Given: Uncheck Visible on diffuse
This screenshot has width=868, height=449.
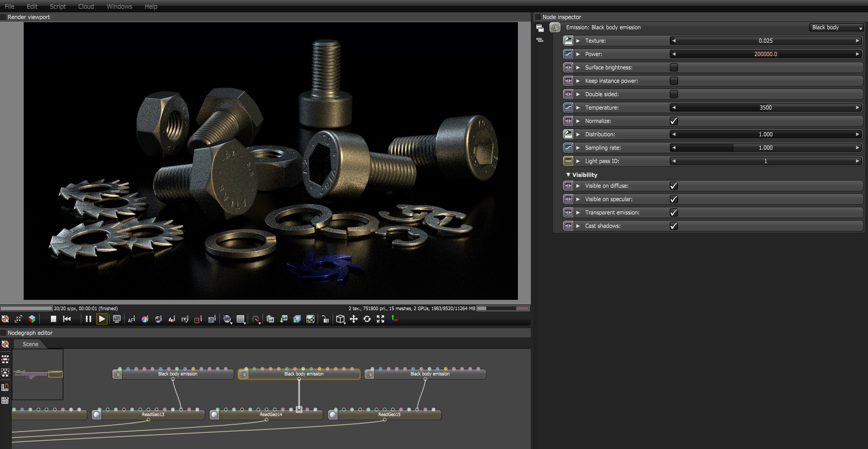Looking at the screenshot, I should [673, 186].
